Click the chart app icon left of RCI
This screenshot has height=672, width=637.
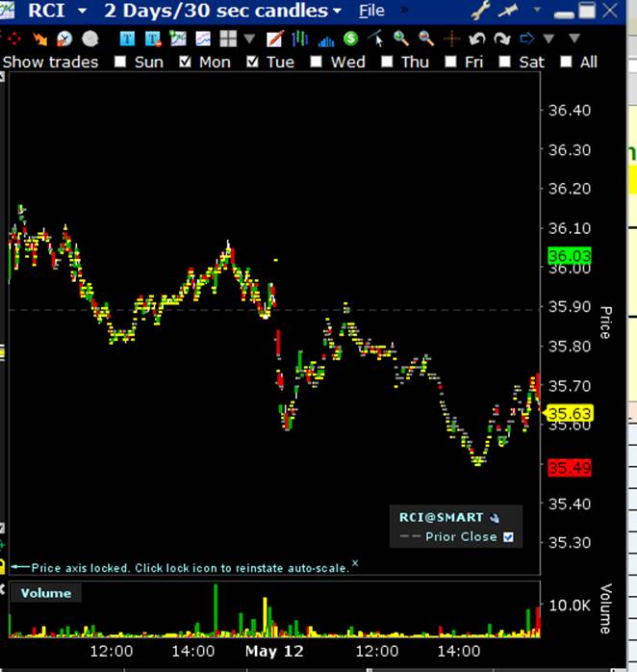pyautogui.click(x=7, y=10)
